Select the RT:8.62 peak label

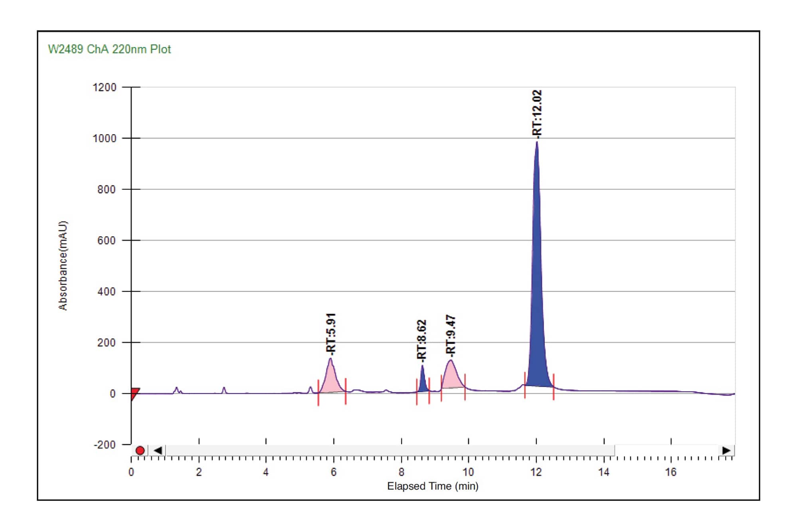coord(421,337)
